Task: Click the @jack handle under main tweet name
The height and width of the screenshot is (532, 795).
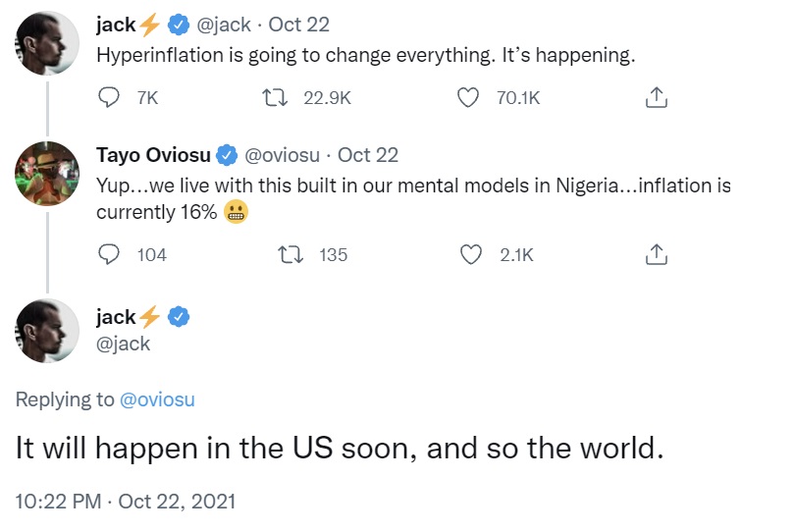Action: 124,344
